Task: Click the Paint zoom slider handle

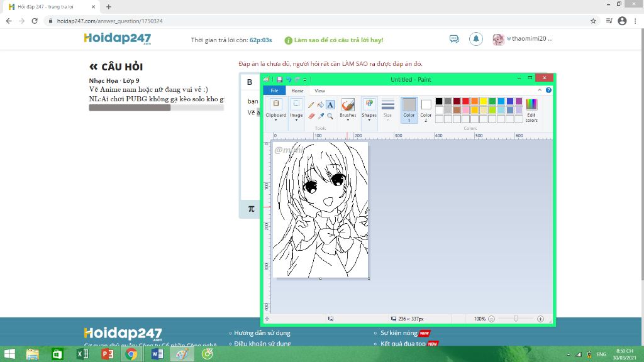Action: coord(516,319)
